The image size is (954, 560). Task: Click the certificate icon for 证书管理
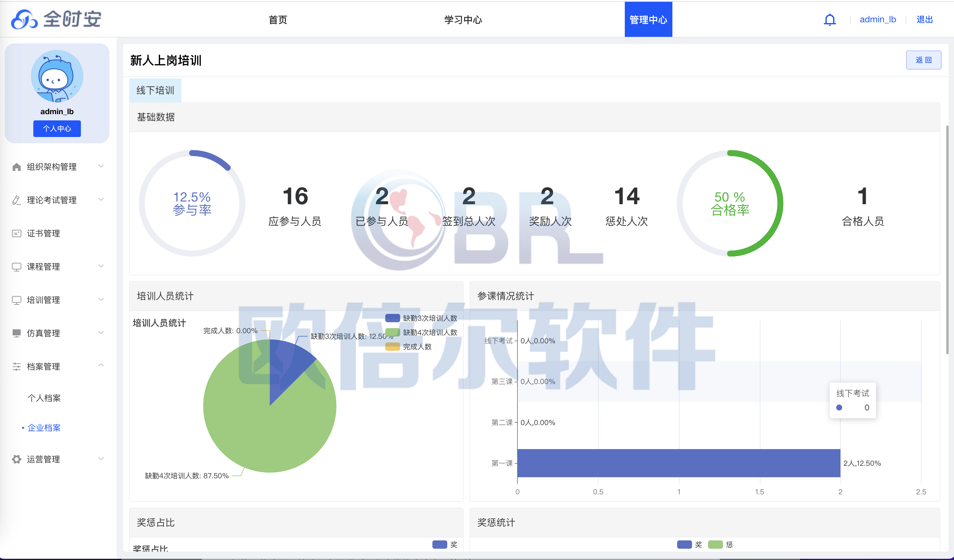(16, 233)
